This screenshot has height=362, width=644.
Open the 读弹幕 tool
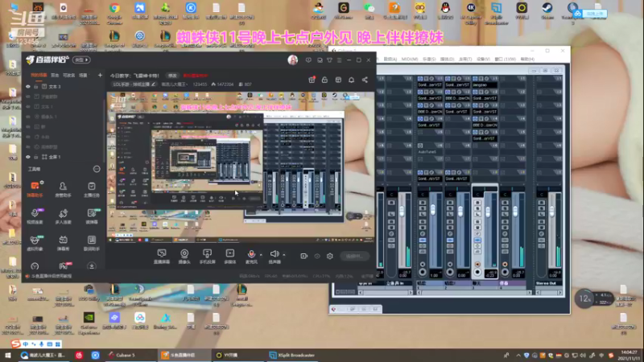click(92, 216)
